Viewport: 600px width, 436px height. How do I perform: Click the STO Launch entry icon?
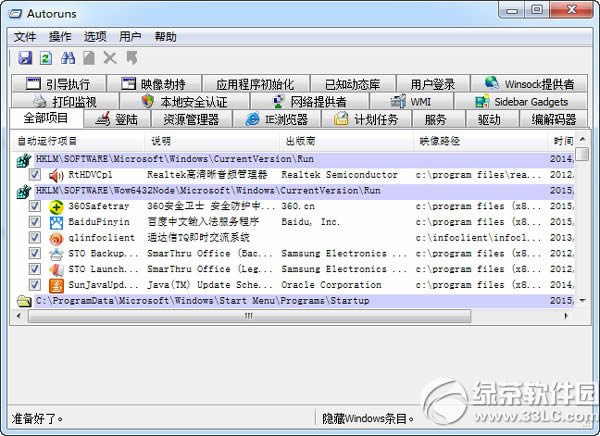click(x=56, y=269)
